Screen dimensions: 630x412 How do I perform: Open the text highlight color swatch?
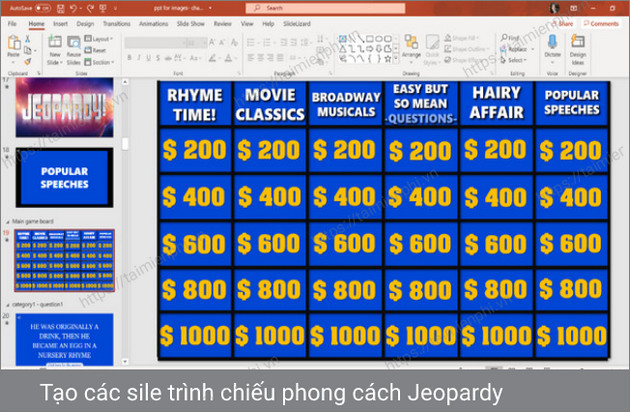[212, 58]
